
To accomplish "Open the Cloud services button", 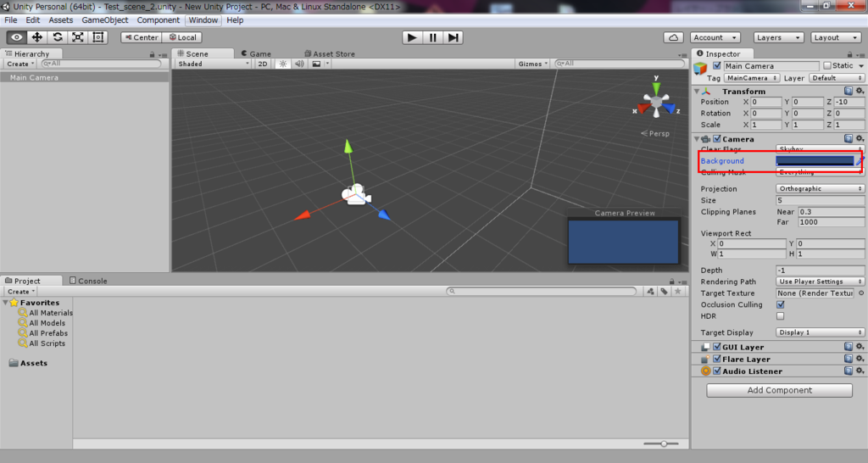I will (x=673, y=37).
